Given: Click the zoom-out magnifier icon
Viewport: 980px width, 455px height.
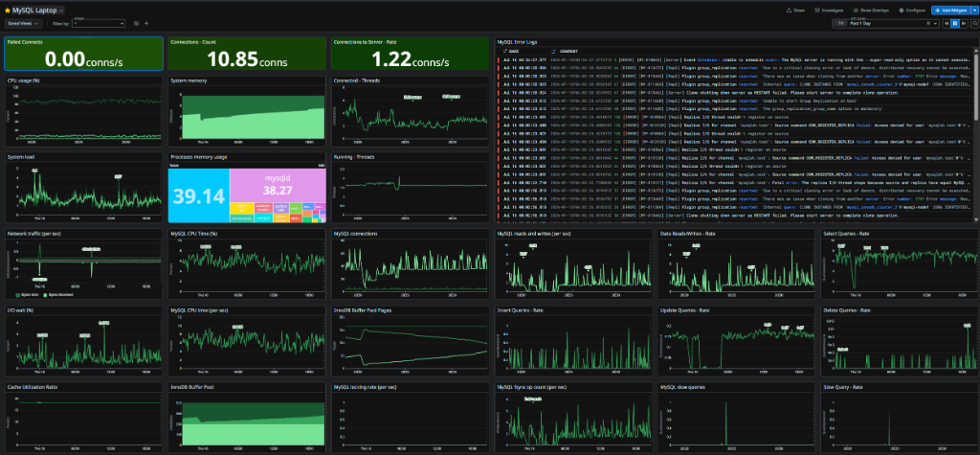Looking at the screenshot, I should coord(974,23).
